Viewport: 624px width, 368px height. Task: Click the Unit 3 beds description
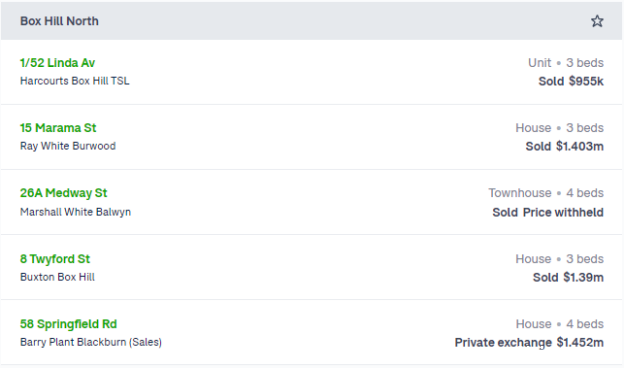pyautogui.click(x=566, y=63)
